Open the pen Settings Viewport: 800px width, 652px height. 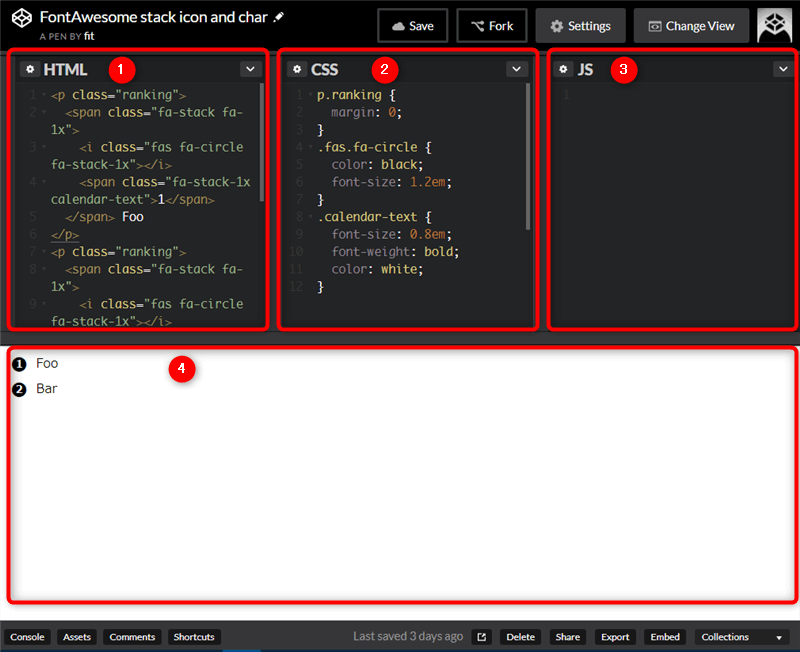pyautogui.click(x=580, y=26)
